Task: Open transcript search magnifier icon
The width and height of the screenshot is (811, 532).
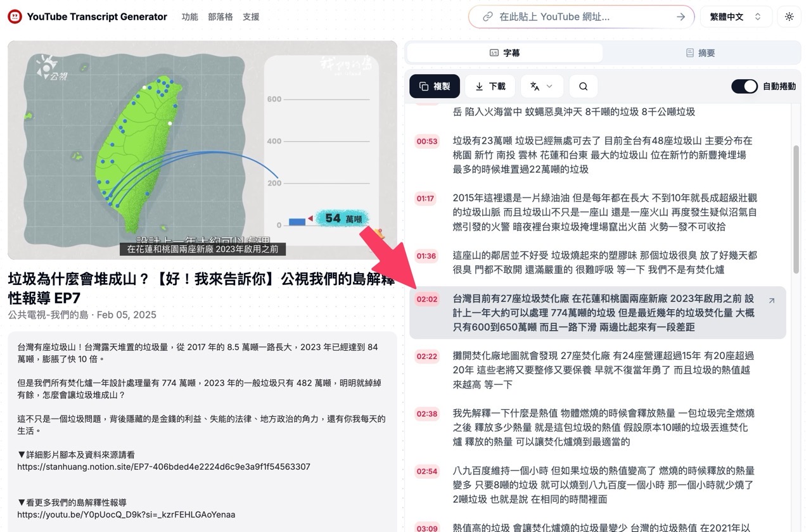Action: (584, 86)
